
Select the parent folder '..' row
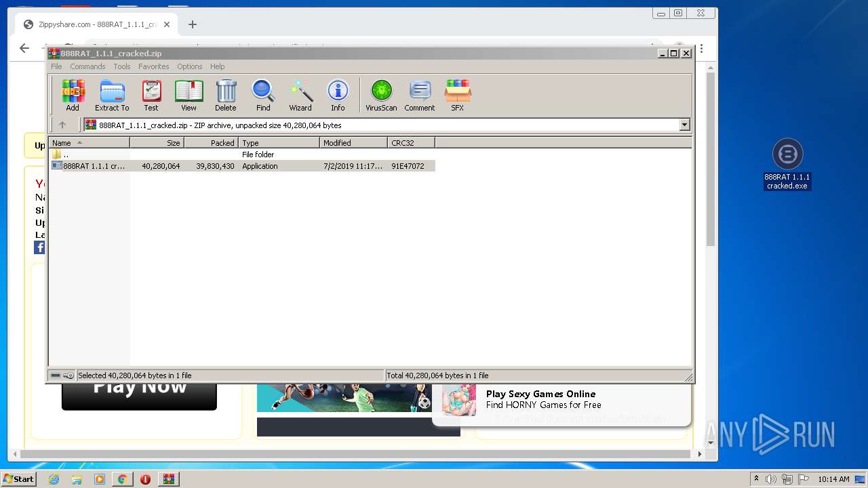tap(242, 155)
